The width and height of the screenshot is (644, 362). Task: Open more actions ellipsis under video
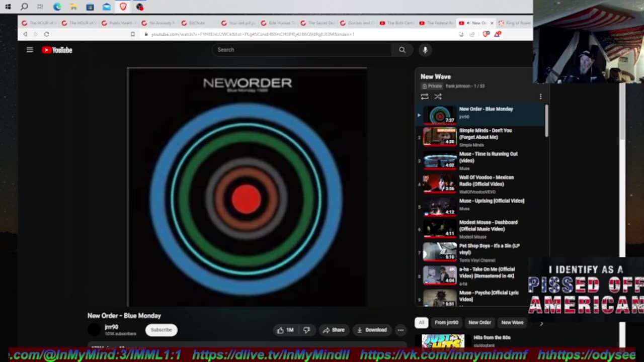point(400,330)
